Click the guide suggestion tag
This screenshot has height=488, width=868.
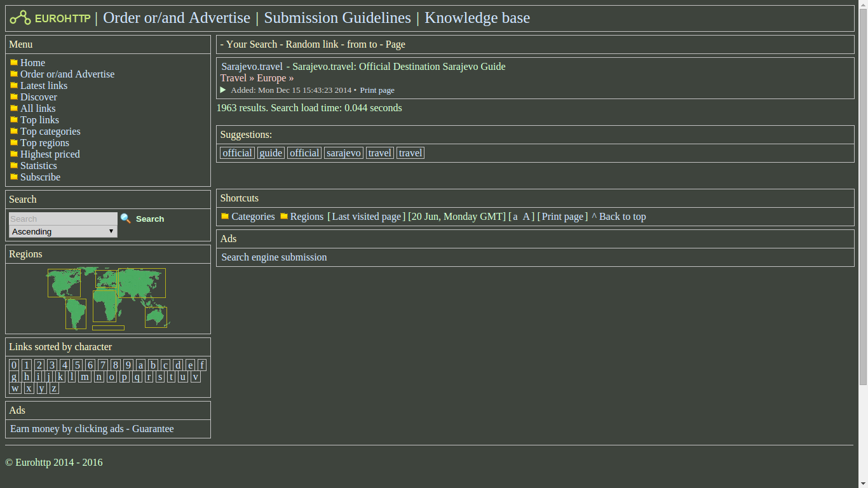[271, 152]
